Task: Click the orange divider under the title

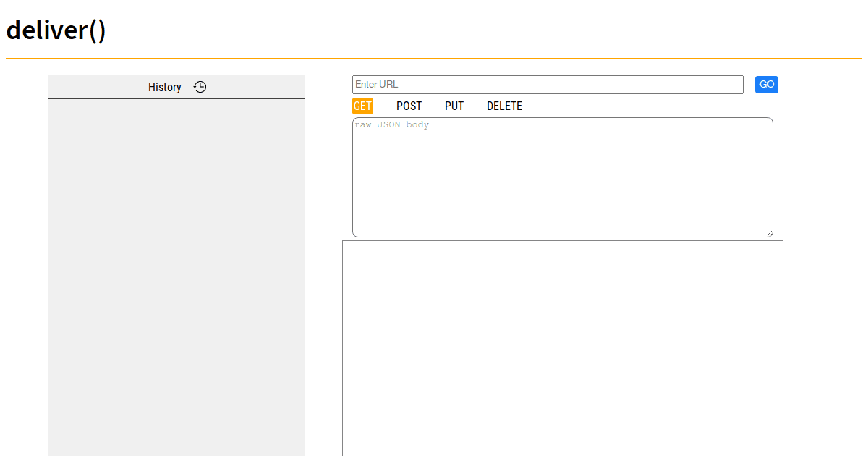Action: pos(434,55)
